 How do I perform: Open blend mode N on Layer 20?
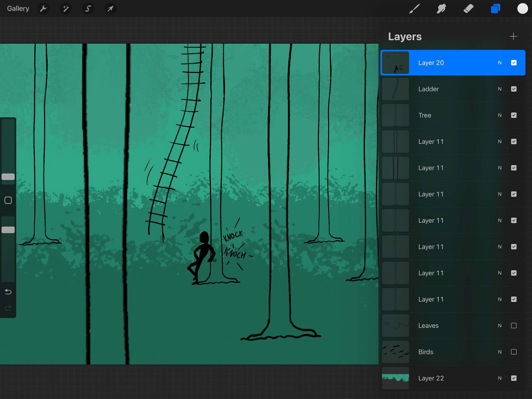[x=500, y=63]
